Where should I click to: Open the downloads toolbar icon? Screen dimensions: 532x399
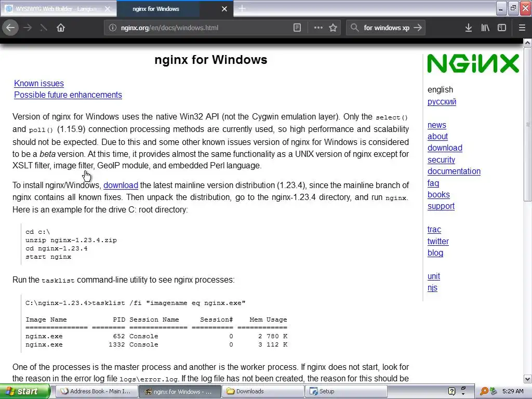click(469, 28)
